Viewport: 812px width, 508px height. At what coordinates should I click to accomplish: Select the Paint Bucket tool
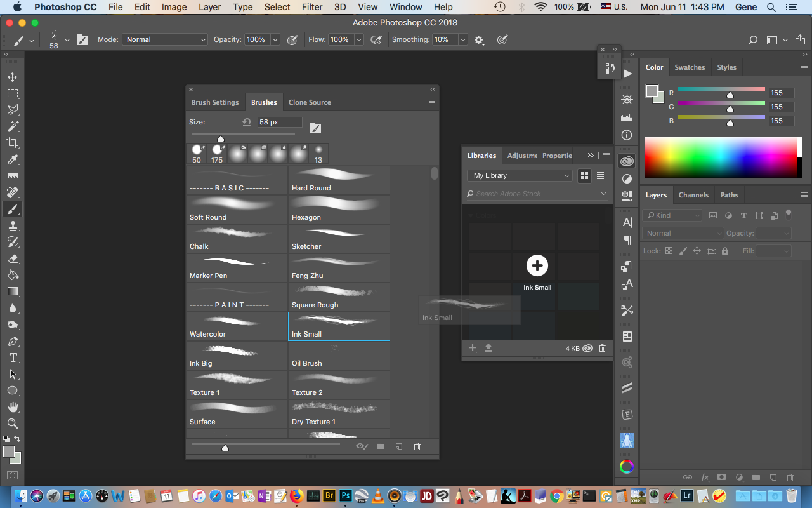point(12,275)
